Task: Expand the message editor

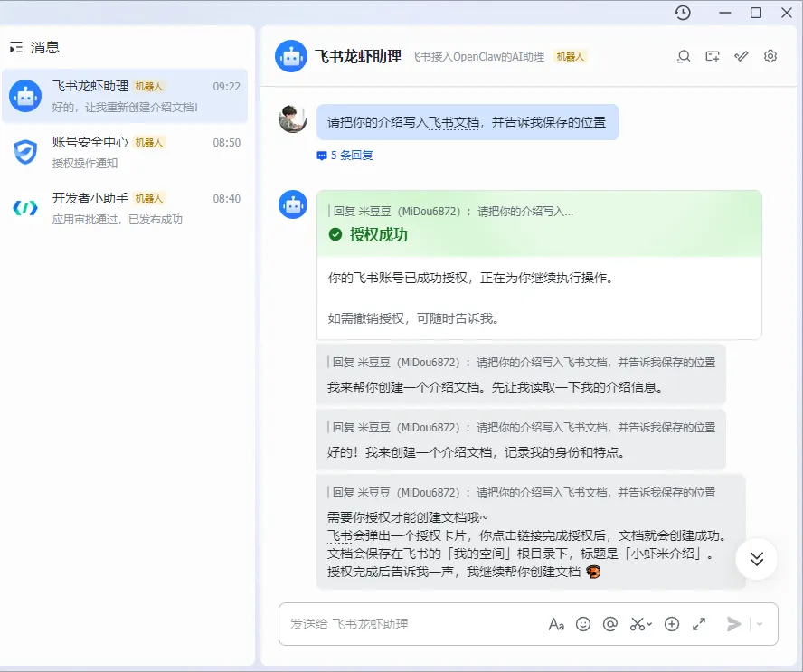Action: point(699,624)
